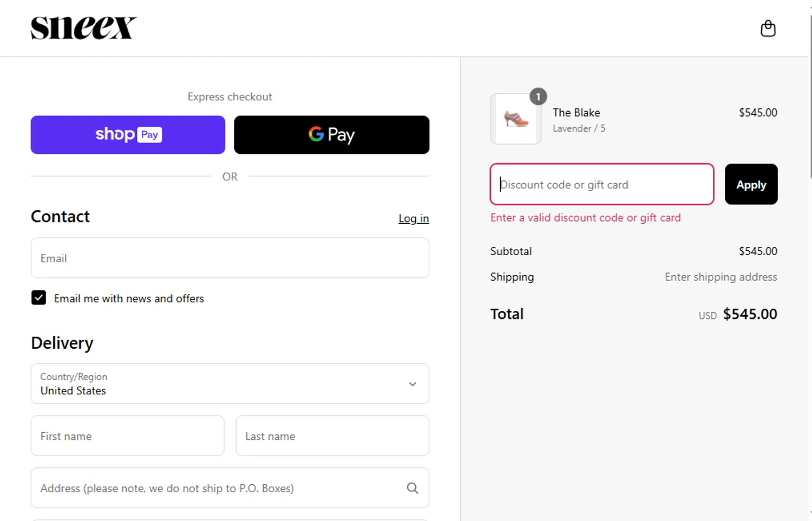Click 'Express checkout' heading
Image resolution: width=812 pixels, height=521 pixels.
click(230, 96)
